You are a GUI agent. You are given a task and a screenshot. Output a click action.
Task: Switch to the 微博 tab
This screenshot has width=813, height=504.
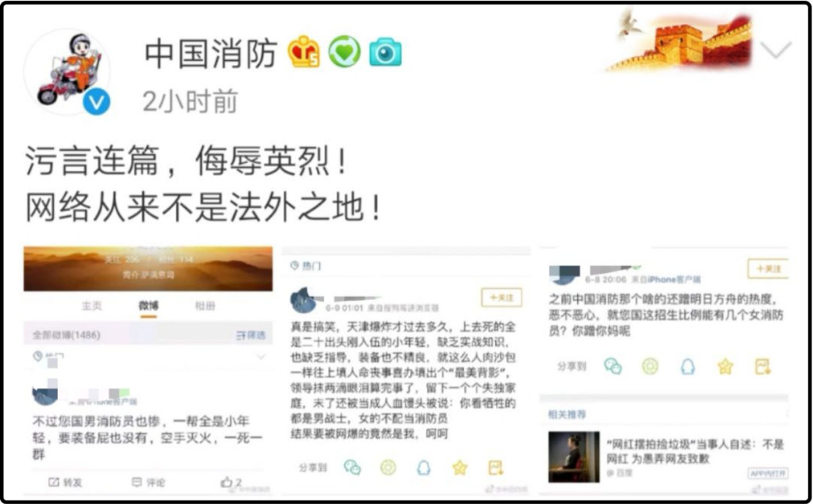point(148,305)
